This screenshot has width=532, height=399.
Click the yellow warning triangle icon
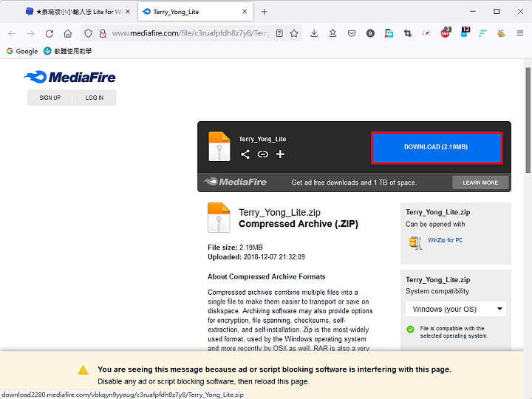click(x=83, y=370)
